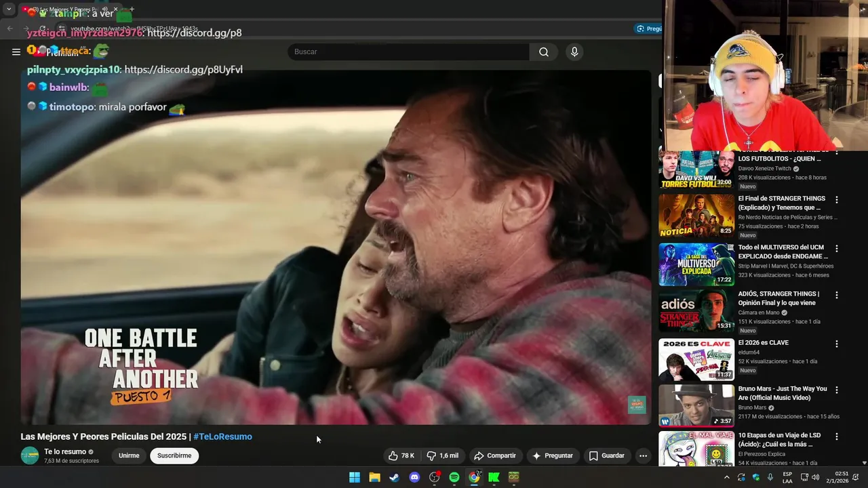
Task: Open volume control in system tray
Action: click(x=815, y=477)
